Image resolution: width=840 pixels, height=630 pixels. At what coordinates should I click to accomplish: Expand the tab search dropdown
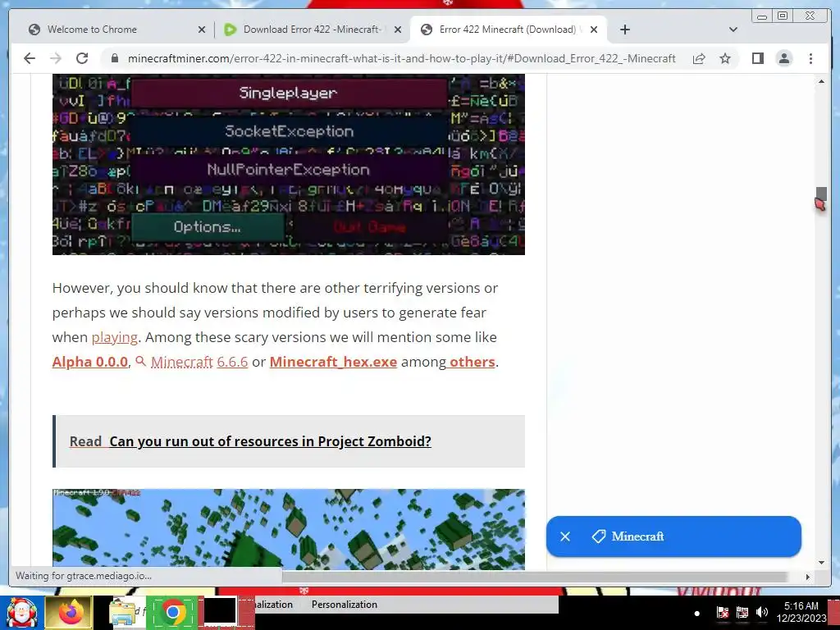coord(733,30)
